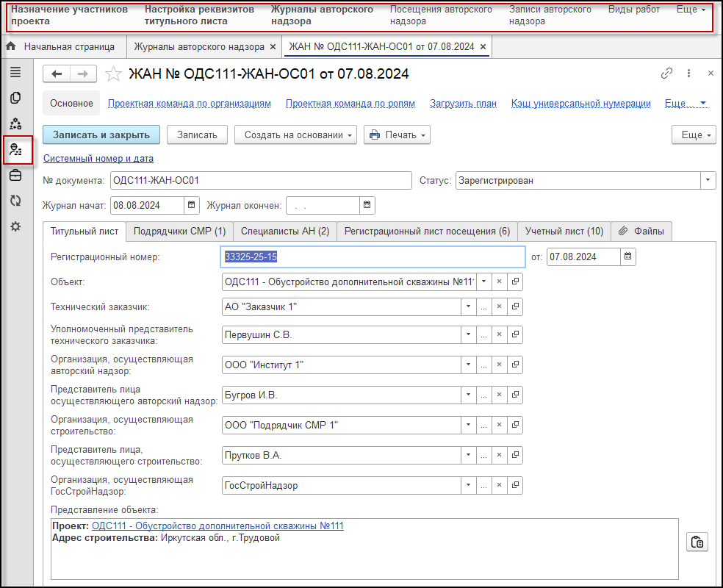Open Посещения авторского надзора menu item
The height and width of the screenshot is (588, 723).
point(441,15)
